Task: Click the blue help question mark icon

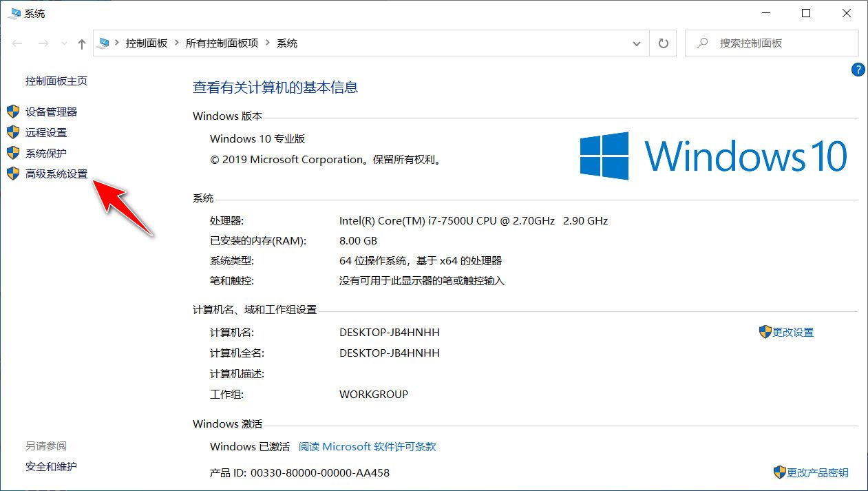Action: point(858,69)
